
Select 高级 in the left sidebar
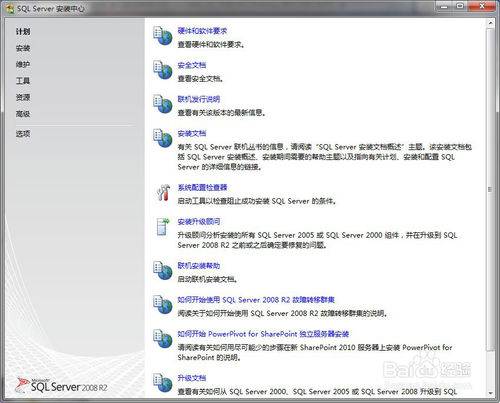[x=23, y=114]
